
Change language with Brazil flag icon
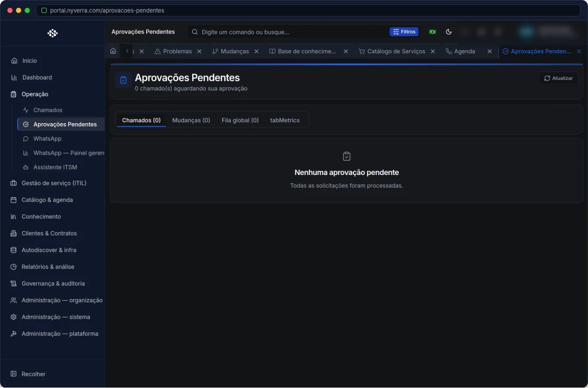432,32
